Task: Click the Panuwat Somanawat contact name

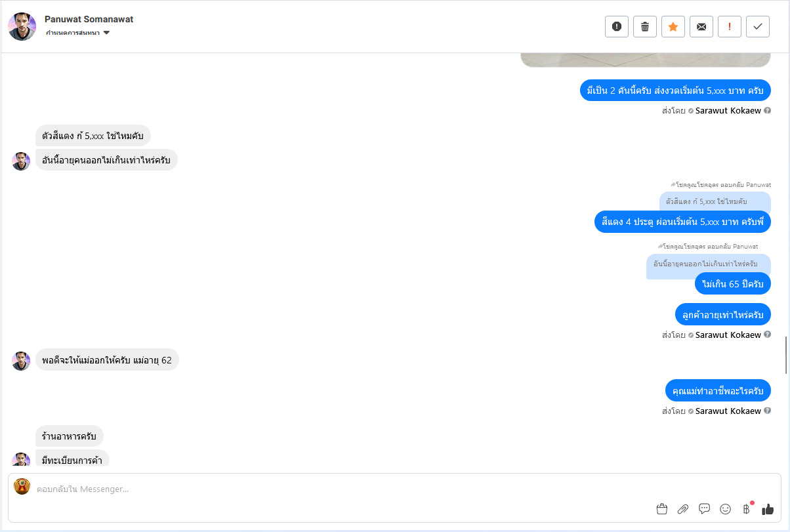Action: click(89, 19)
